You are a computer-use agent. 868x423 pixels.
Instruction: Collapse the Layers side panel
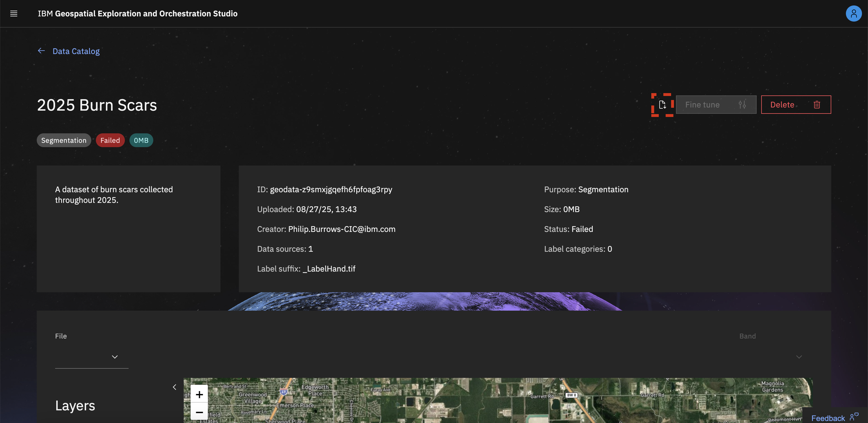(175, 387)
